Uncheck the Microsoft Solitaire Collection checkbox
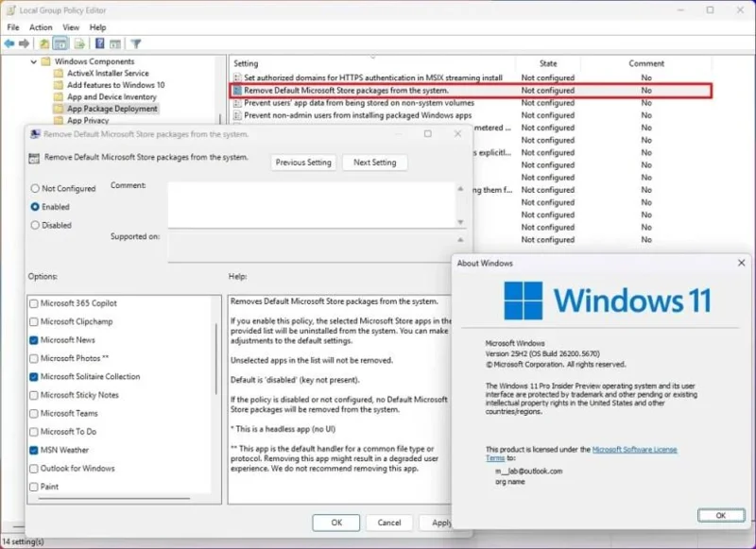 (x=34, y=377)
